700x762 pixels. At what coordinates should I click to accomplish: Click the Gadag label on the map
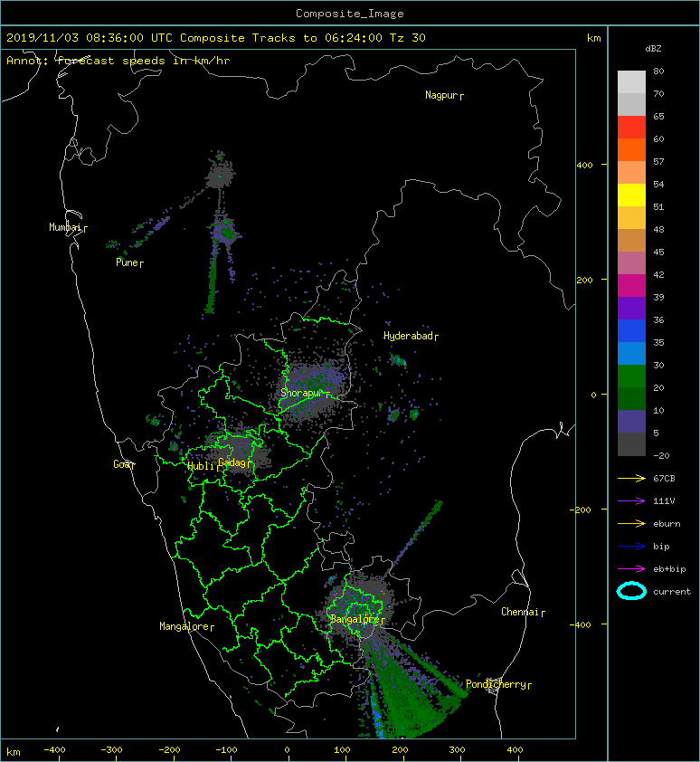(x=232, y=462)
